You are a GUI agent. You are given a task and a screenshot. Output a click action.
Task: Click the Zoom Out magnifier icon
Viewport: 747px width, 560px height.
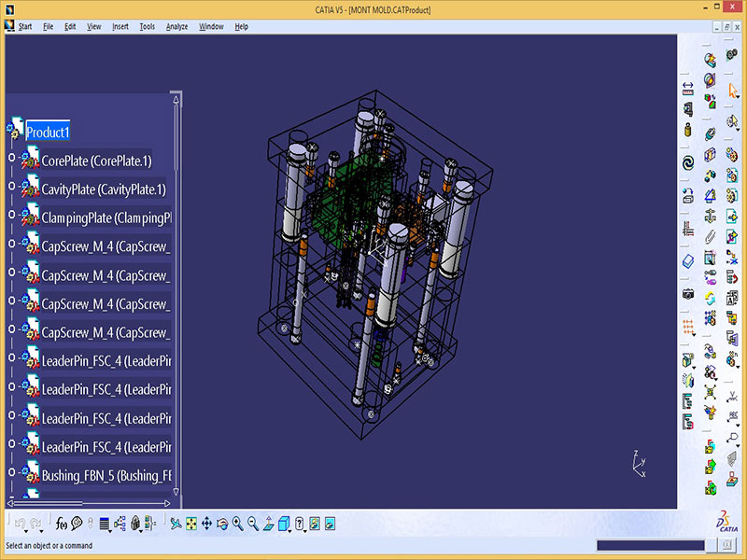(x=253, y=524)
